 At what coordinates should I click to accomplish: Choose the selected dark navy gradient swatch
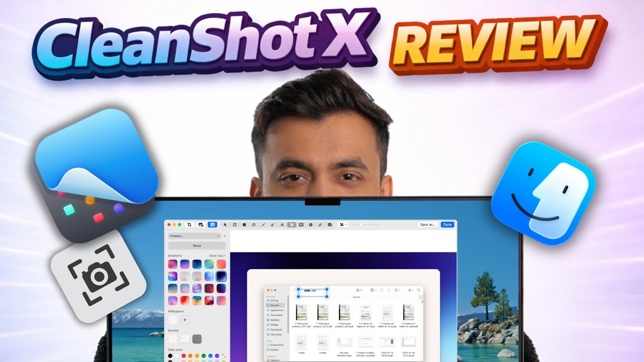[221, 276]
